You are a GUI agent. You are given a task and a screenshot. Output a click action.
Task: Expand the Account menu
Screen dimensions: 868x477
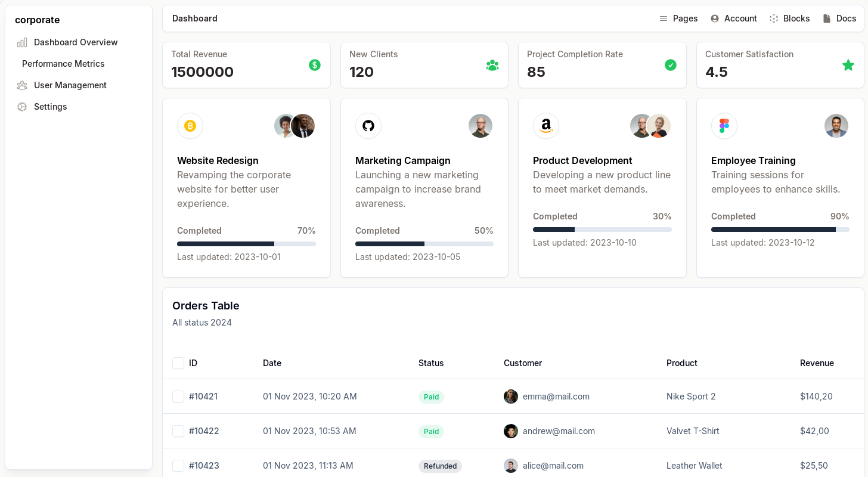(x=734, y=18)
